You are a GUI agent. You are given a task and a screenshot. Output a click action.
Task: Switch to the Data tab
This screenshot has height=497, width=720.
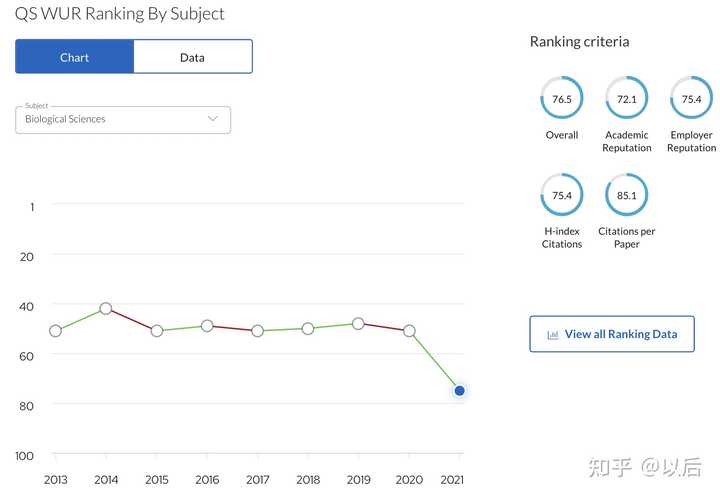pyautogui.click(x=192, y=57)
